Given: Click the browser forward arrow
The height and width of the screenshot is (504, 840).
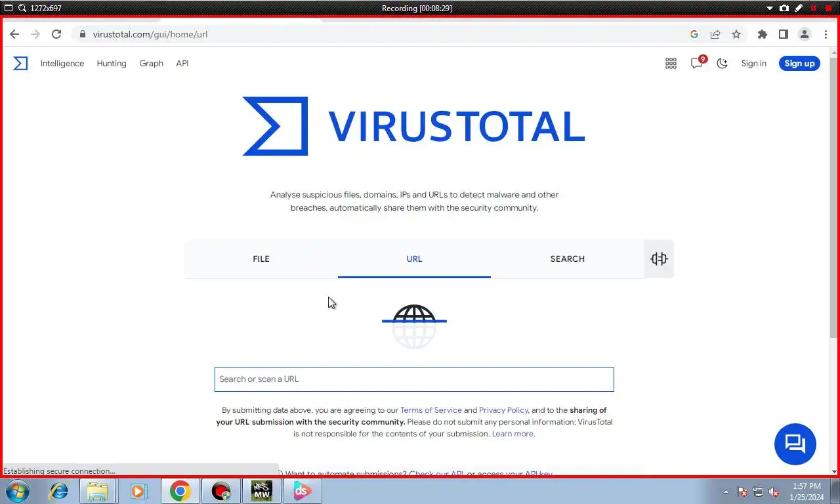Looking at the screenshot, I should pyautogui.click(x=35, y=34).
